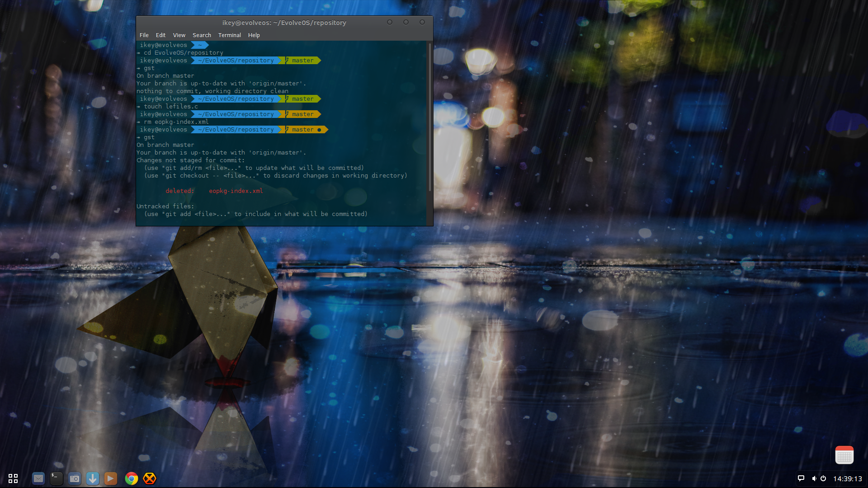868x488 pixels.
Task: Click the terminal window title text
Action: (284, 23)
